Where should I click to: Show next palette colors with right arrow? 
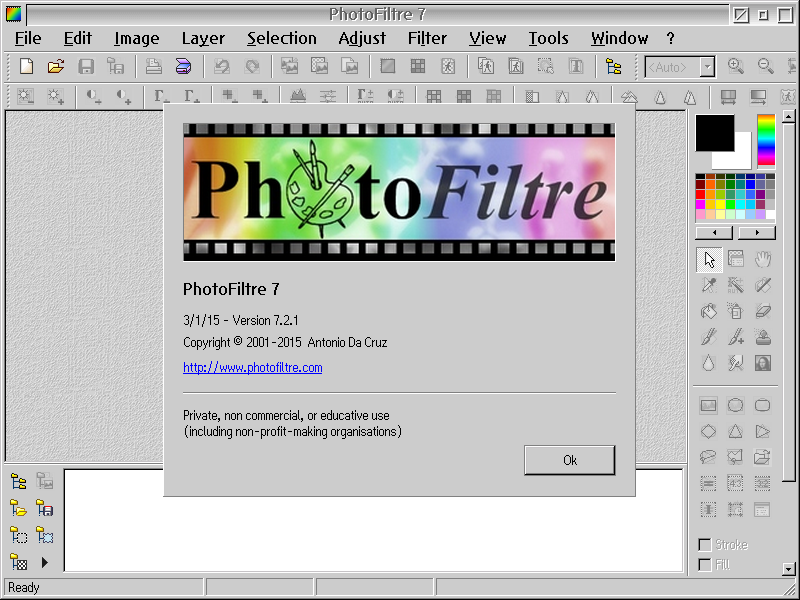coord(758,233)
